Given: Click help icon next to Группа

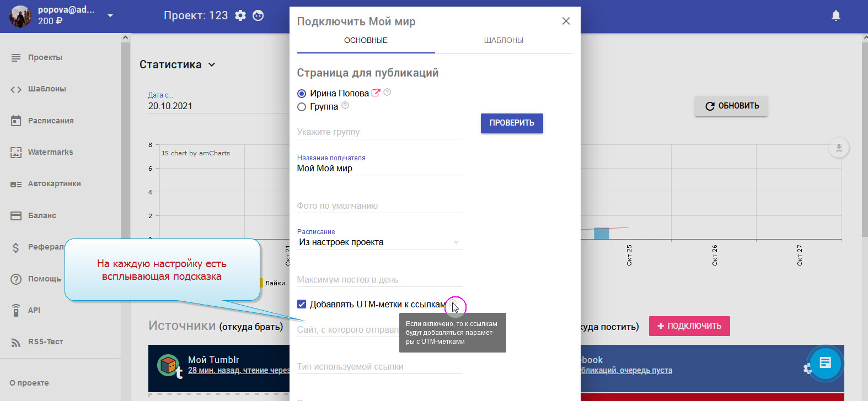Looking at the screenshot, I should click(x=345, y=106).
